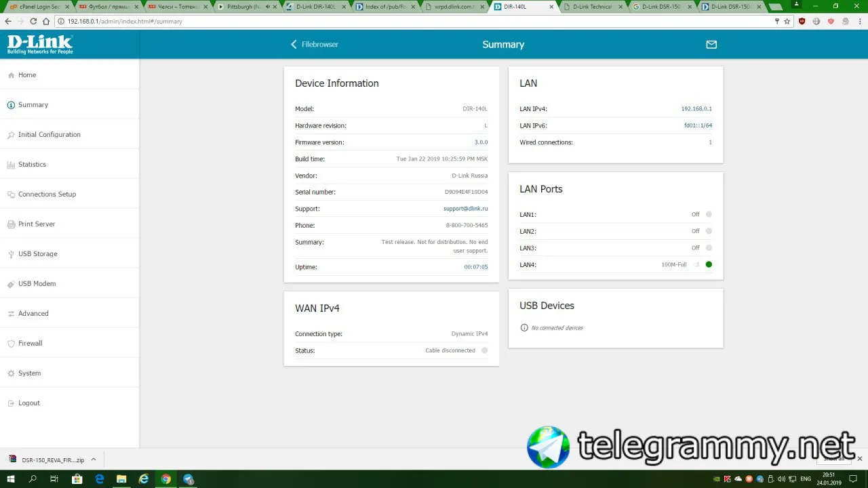This screenshot has height=488, width=868.
Task: Open USB Storage in the sidebar
Action: 70,254
